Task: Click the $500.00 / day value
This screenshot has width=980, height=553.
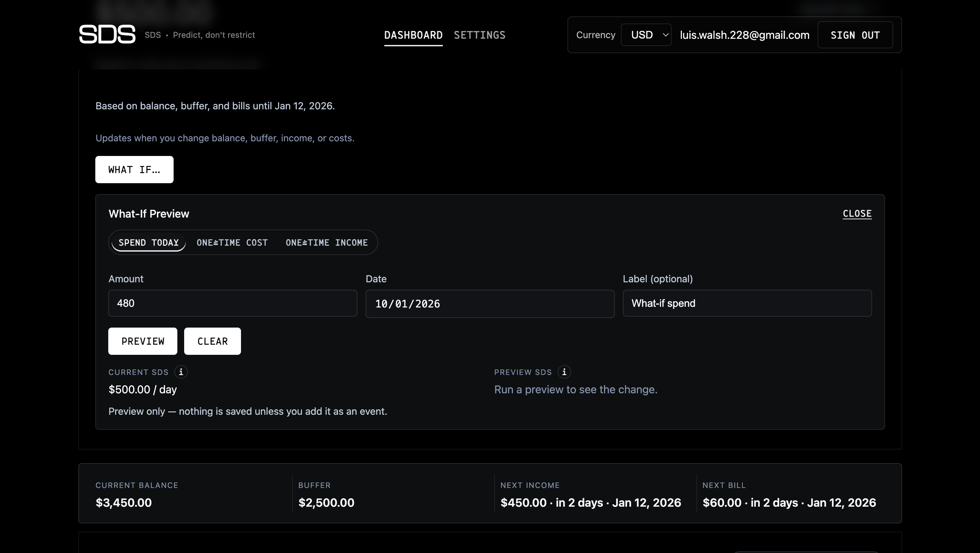Action: pyautogui.click(x=143, y=389)
